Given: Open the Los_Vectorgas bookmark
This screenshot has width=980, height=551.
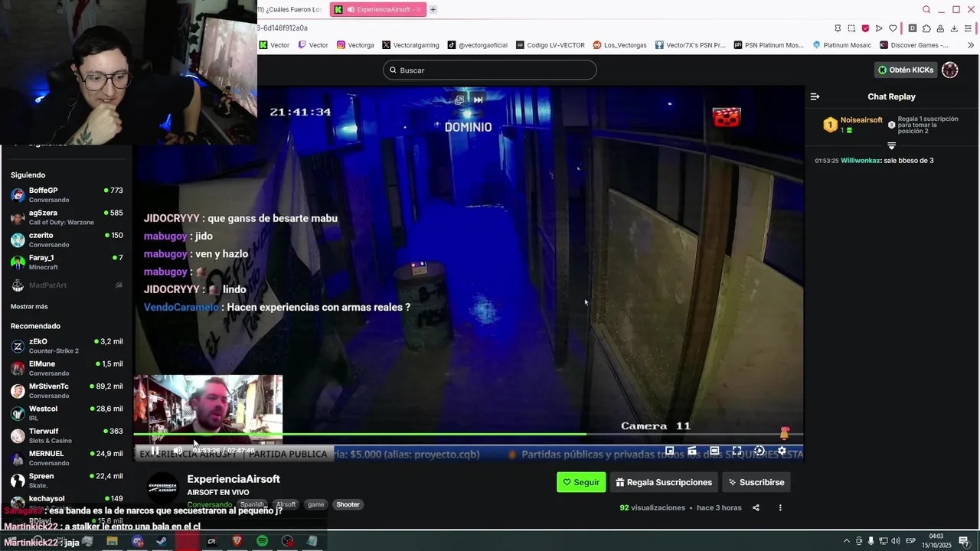Looking at the screenshot, I should tap(619, 45).
